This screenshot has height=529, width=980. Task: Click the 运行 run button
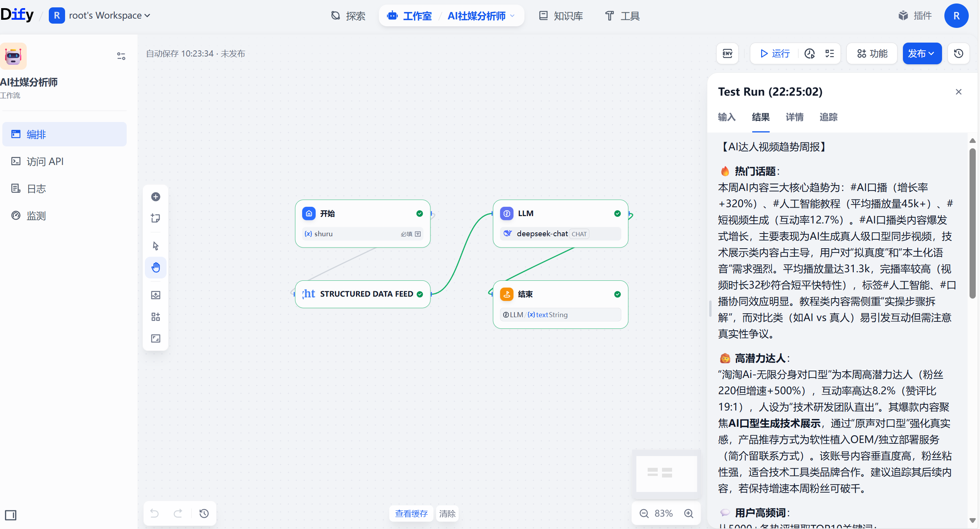pos(775,53)
